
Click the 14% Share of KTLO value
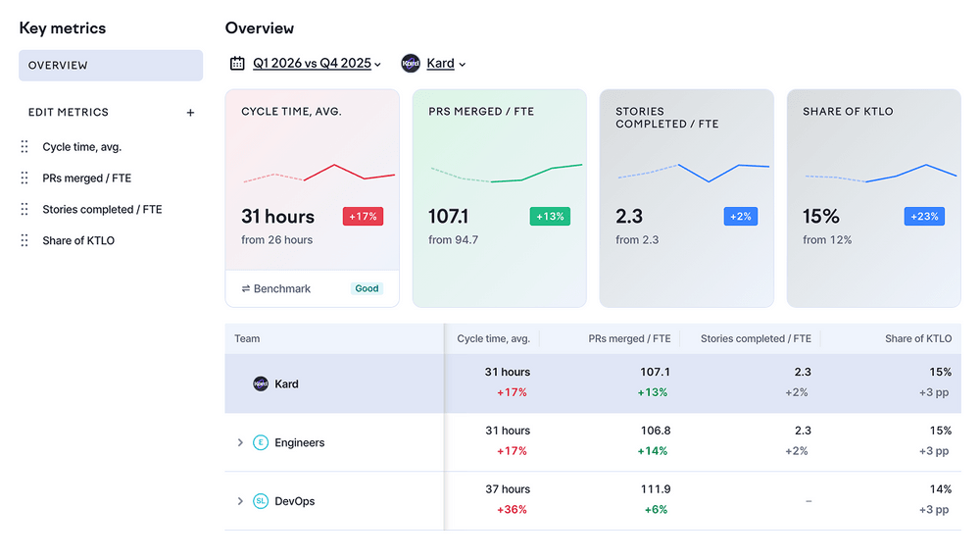click(940, 489)
